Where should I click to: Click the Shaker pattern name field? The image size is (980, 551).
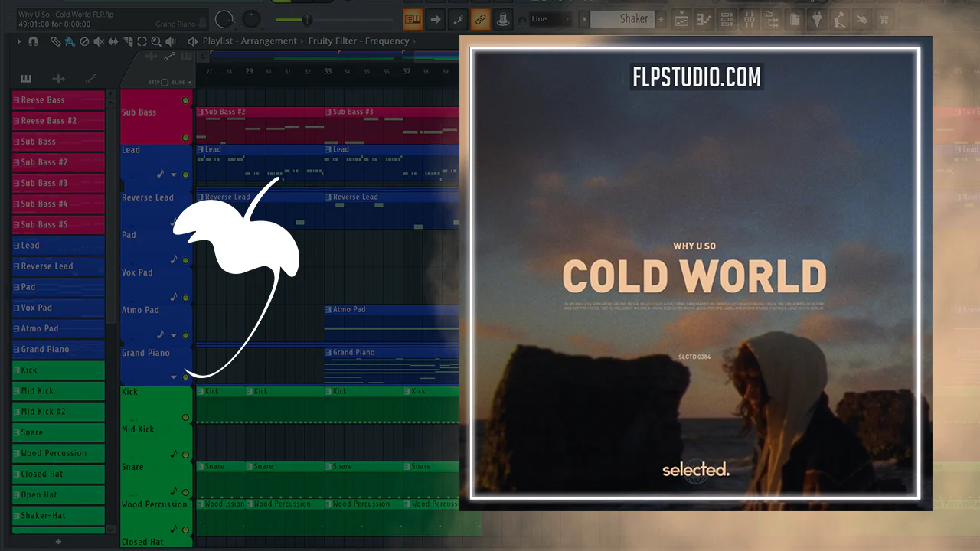pos(622,19)
